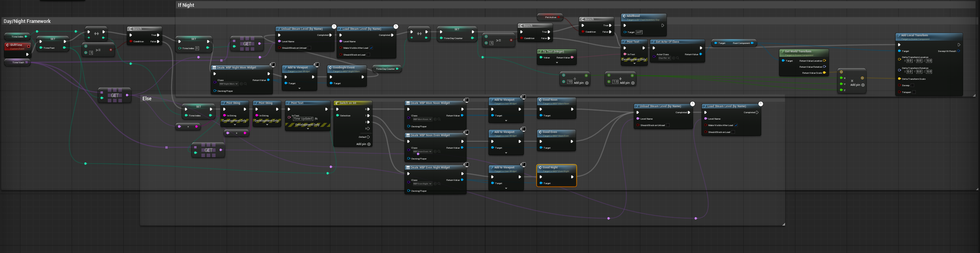Toggle Make Visible After Load in Else section

click(x=736, y=125)
